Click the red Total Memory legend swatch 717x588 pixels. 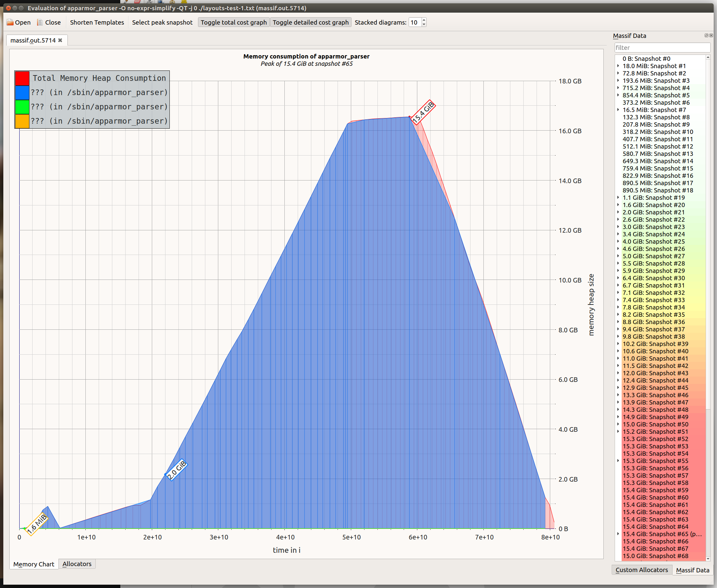coord(22,78)
